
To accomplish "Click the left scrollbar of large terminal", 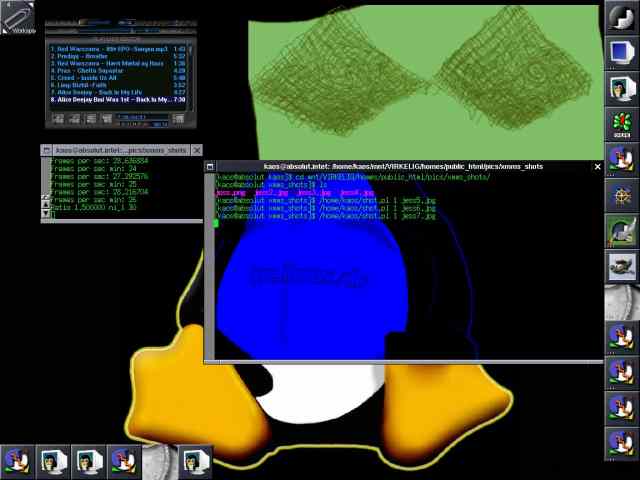I will tap(209, 267).
